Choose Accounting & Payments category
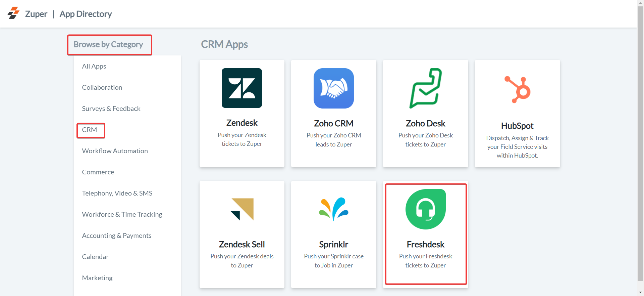Image resolution: width=644 pixels, height=296 pixels. 116,236
